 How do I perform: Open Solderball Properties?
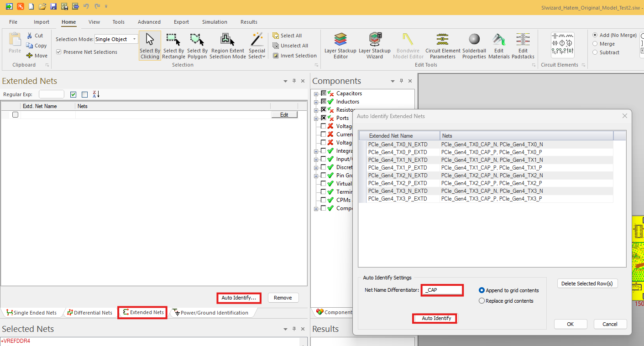coord(474,45)
